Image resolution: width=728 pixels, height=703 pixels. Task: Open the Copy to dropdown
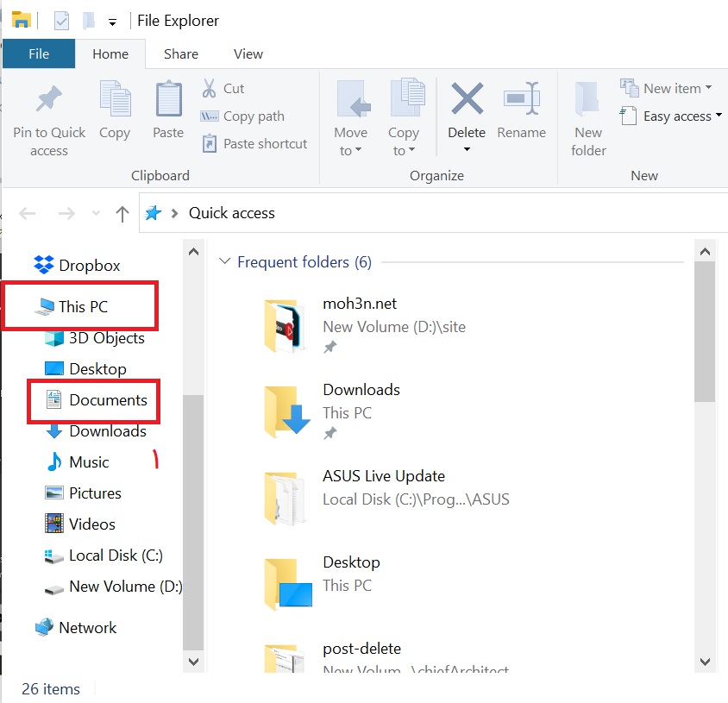(403, 141)
